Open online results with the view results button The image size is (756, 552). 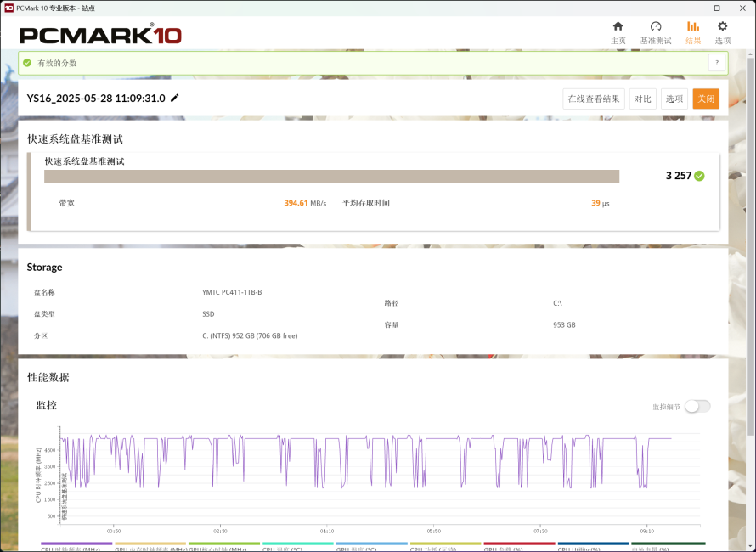click(x=593, y=98)
